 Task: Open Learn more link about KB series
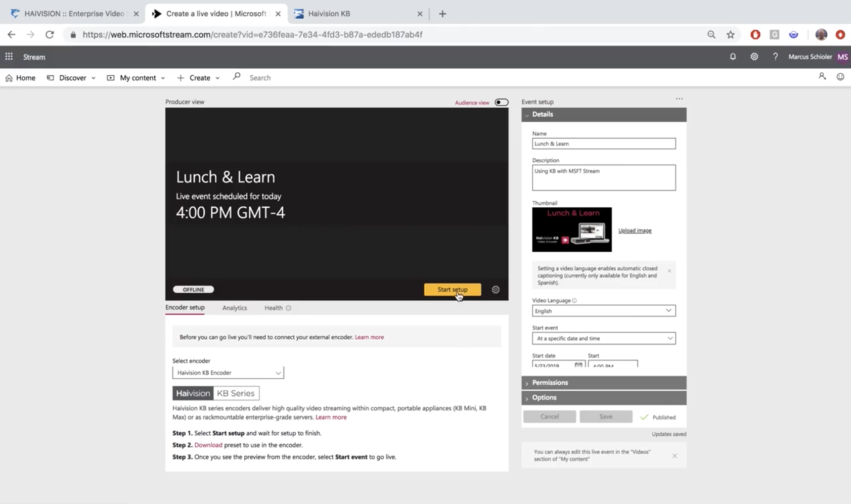[331, 418]
